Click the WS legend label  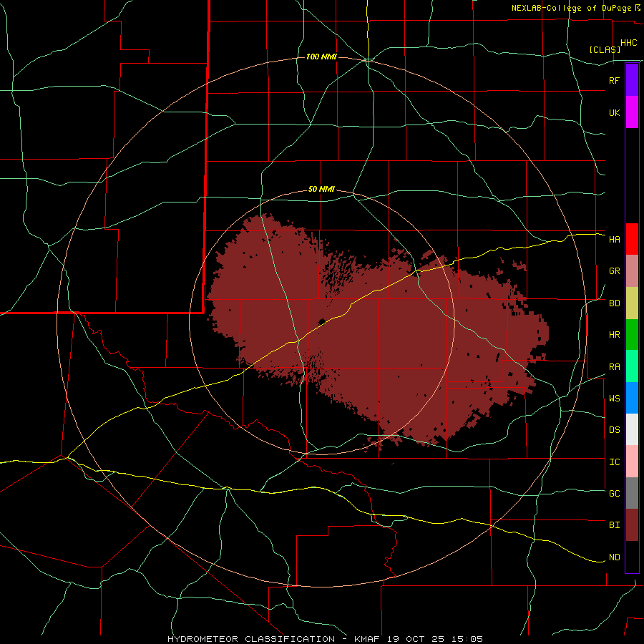[x=614, y=399]
